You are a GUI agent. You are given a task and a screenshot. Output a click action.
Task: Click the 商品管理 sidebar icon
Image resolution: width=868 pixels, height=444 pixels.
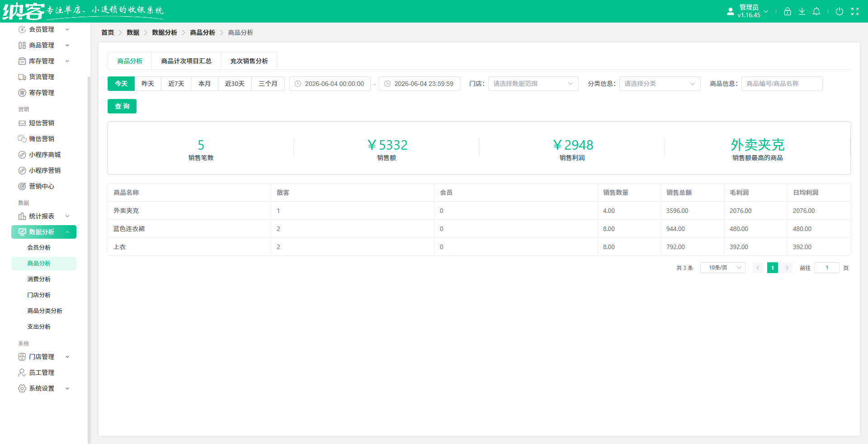pos(22,45)
